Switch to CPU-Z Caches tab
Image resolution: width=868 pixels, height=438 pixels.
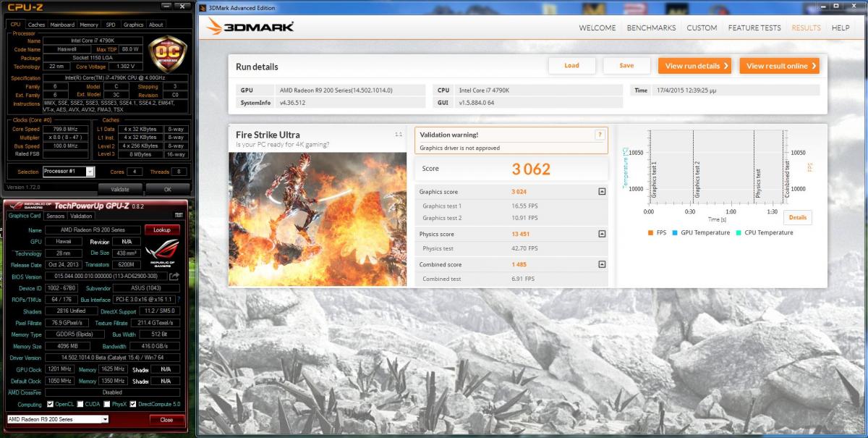(x=36, y=25)
